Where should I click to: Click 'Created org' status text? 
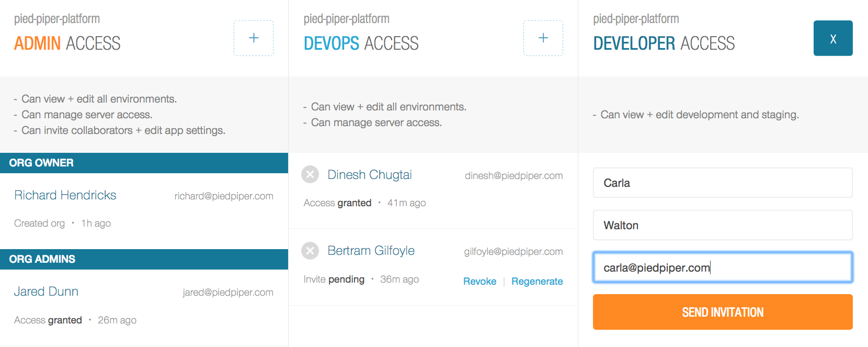(x=40, y=223)
